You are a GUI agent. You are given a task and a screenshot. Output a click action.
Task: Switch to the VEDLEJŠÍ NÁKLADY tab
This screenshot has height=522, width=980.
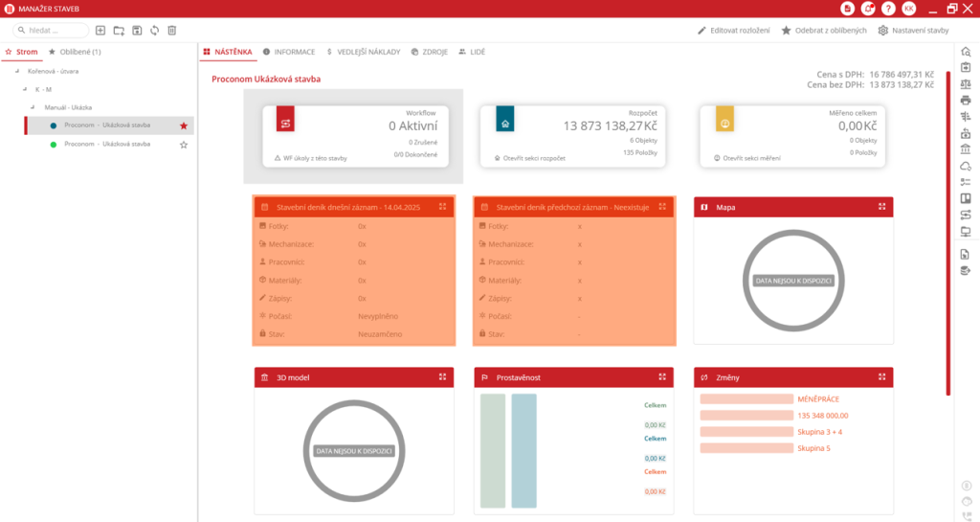[362, 52]
